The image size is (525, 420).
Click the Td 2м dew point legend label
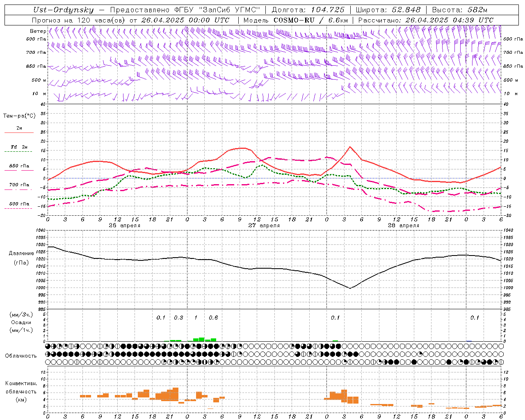[19, 146]
